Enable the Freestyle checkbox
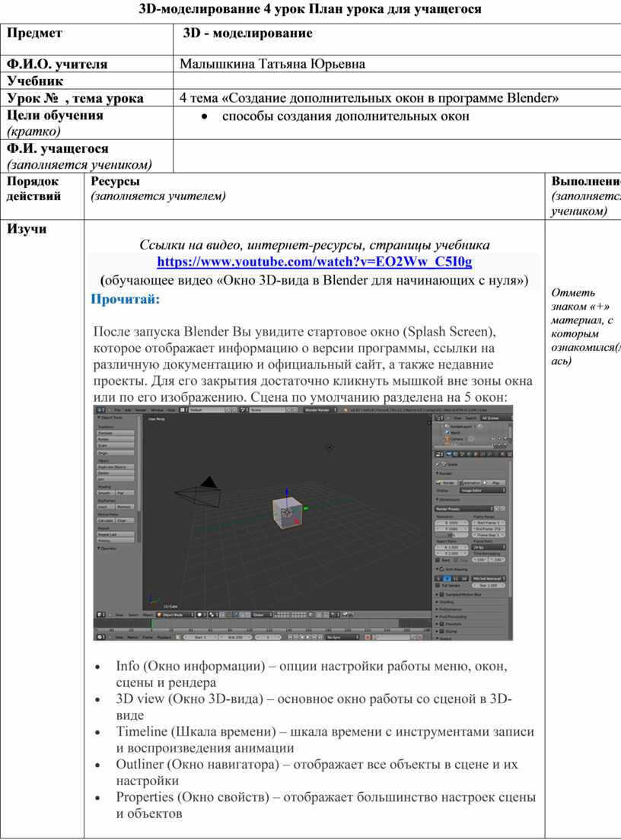 point(442,624)
